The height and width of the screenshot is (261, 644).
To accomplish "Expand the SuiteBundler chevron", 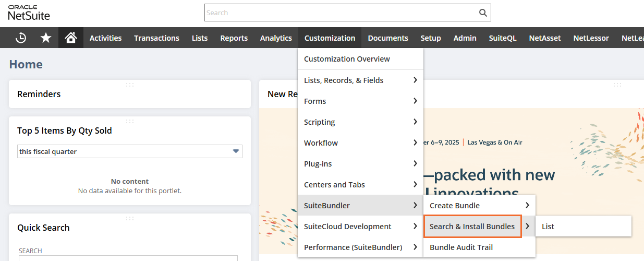I will pos(415,205).
